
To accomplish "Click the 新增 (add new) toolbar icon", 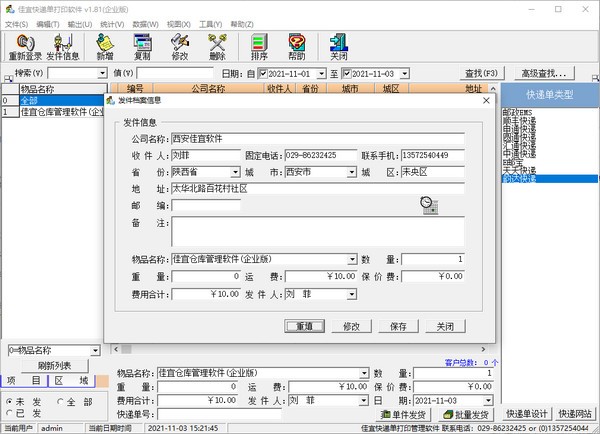I will (x=105, y=43).
